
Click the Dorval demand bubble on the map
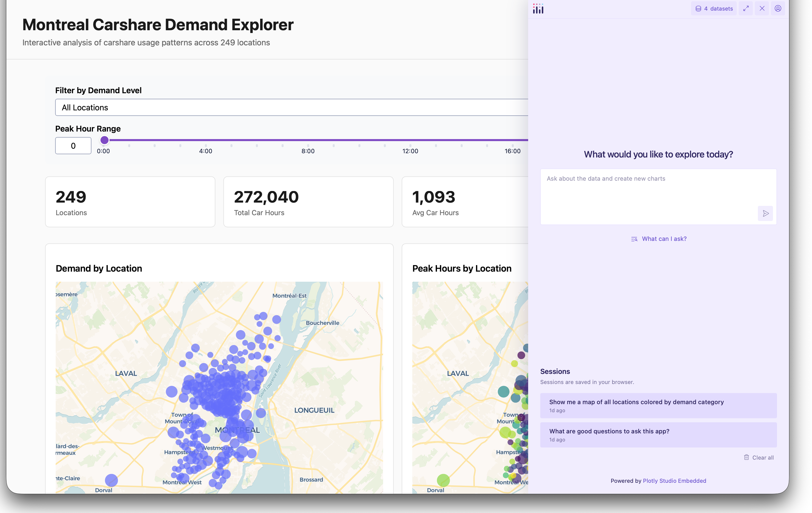coord(111,480)
